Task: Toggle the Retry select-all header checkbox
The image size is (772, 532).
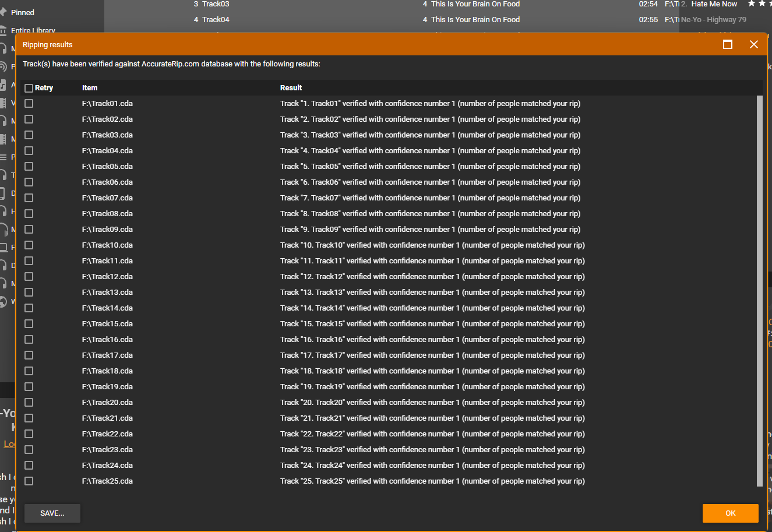Action: pyautogui.click(x=29, y=88)
